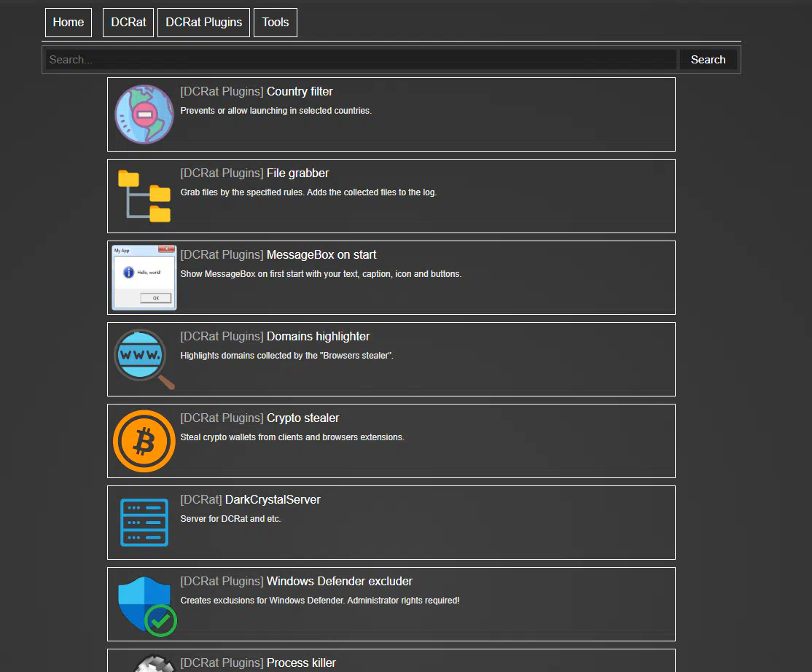Click "Show MessageBox on first start" description
812x672 pixels.
click(321, 274)
